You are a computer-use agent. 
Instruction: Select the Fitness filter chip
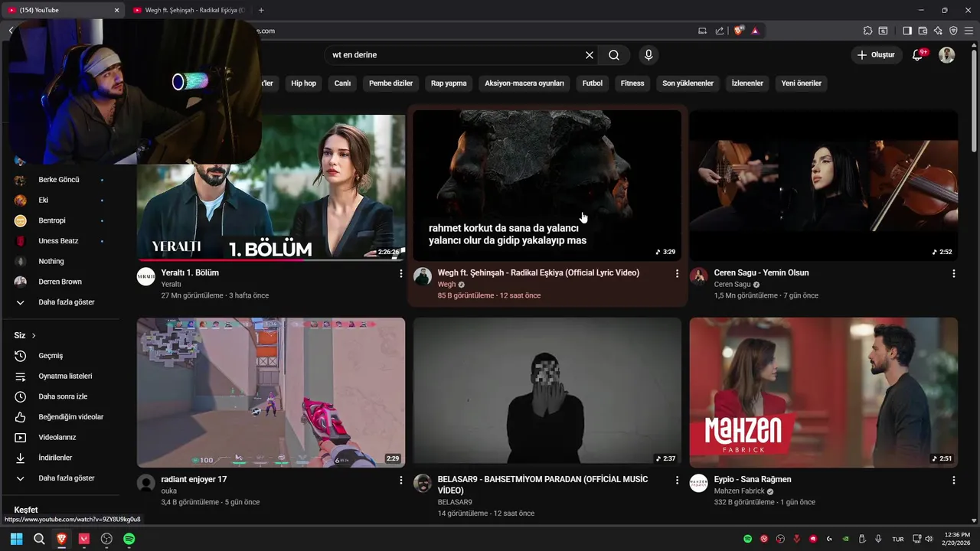pos(632,83)
